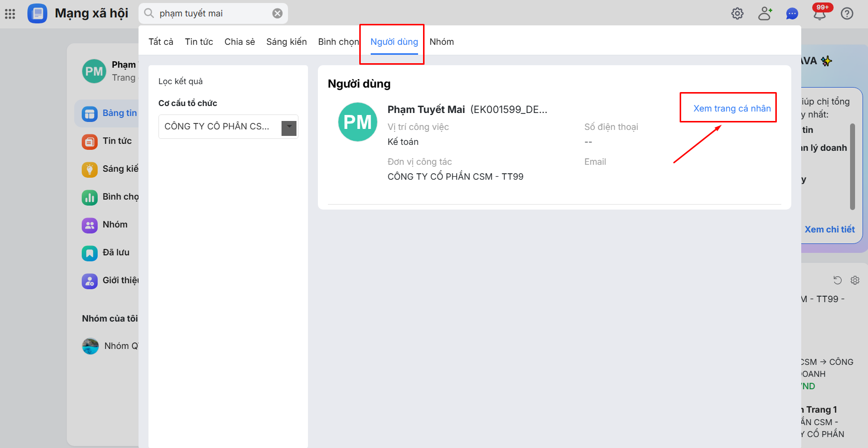
Task: Click the Nhóm của tôi heading
Action: [x=110, y=319]
